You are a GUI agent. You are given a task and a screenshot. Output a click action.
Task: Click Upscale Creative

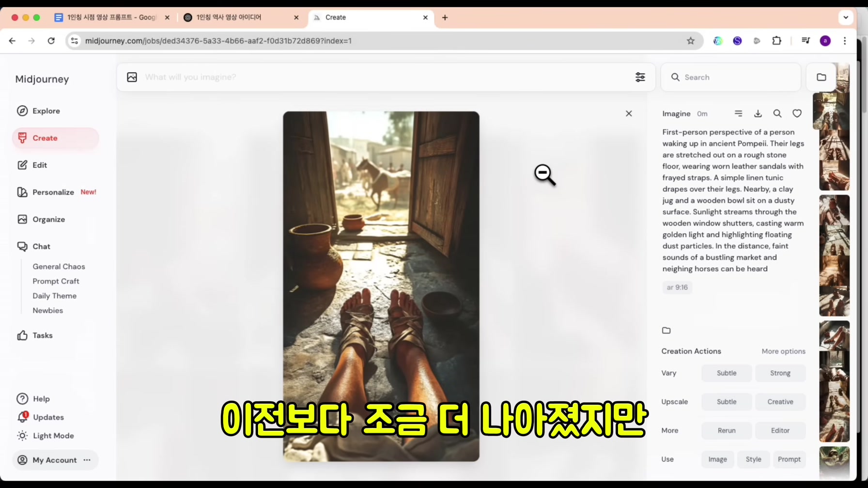[x=780, y=402]
